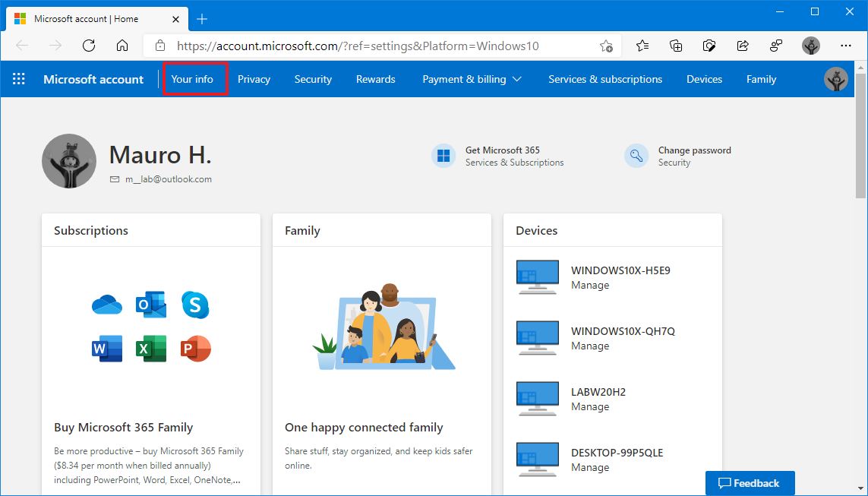Click the Word icon in Subscriptions
The image size is (868, 496).
(x=107, y=349)
